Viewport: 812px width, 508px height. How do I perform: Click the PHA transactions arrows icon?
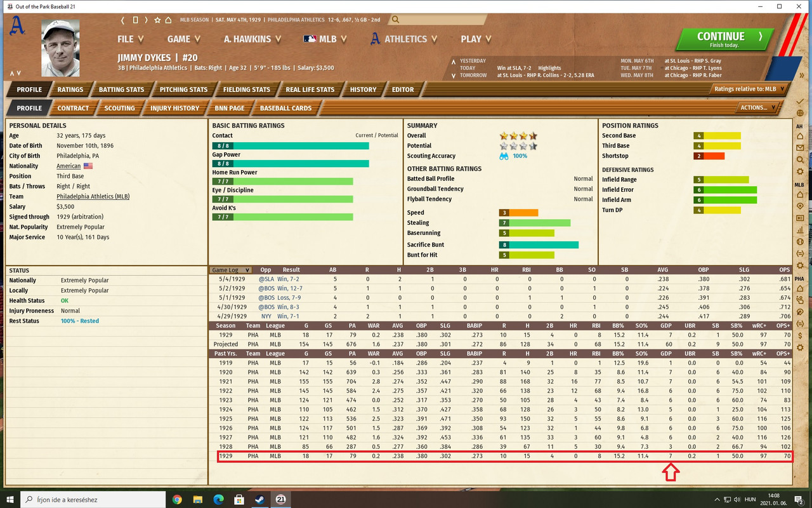coord(800,324)
